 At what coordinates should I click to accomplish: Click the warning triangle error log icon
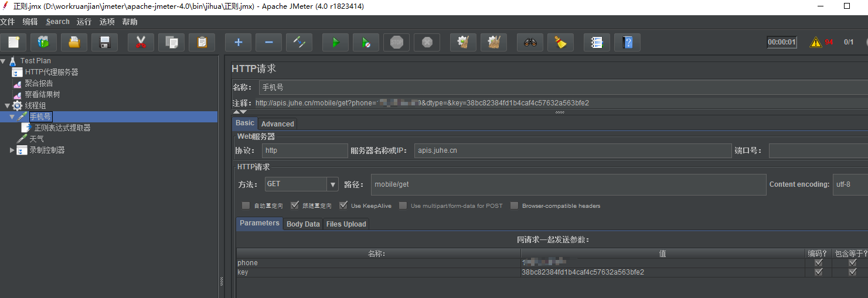(x=815, y=42)
